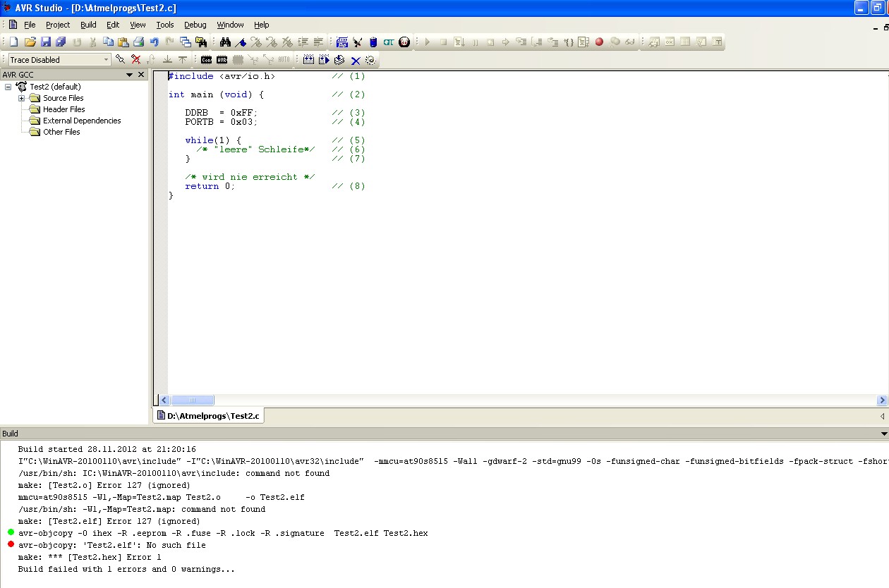This screenshot has width=889, height=588.
Task: Click the window cascade icon
Action: coord(186,42)
